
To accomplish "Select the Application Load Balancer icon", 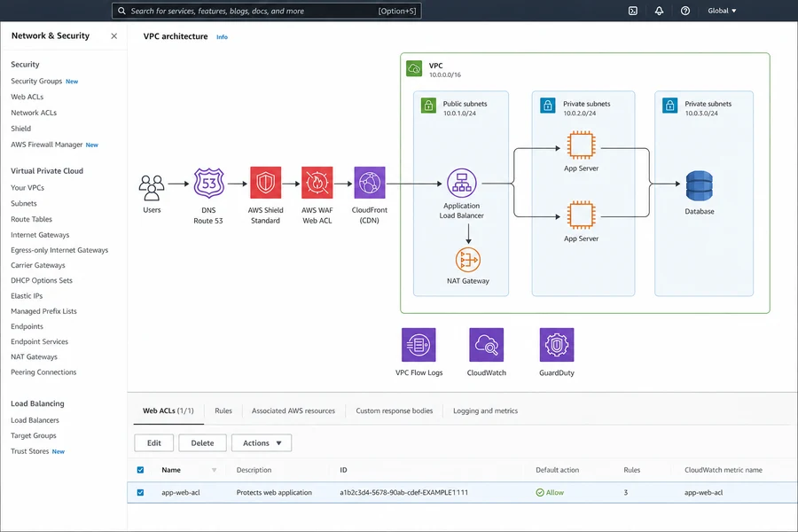I will point(462,183).
